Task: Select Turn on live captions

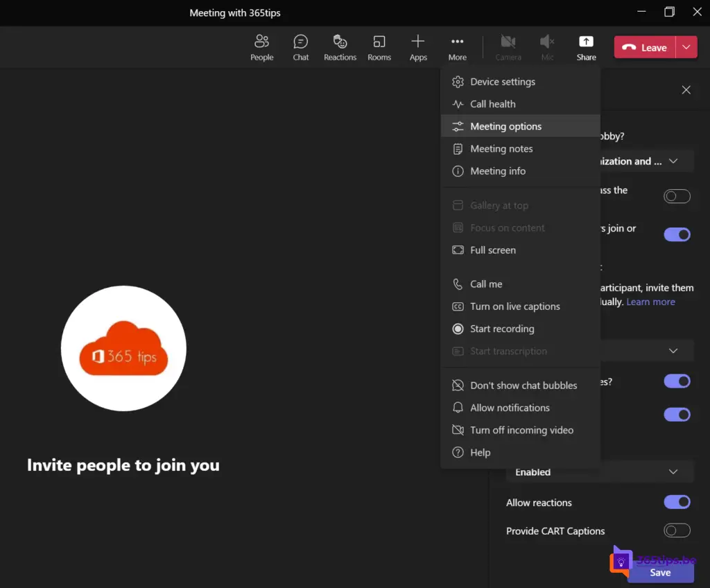Action: pyautogui.click(x=514, y=306)
